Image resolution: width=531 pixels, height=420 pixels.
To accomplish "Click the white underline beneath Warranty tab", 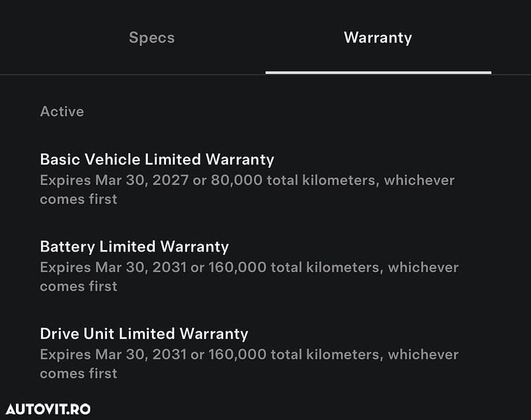I will pos(378,72).
